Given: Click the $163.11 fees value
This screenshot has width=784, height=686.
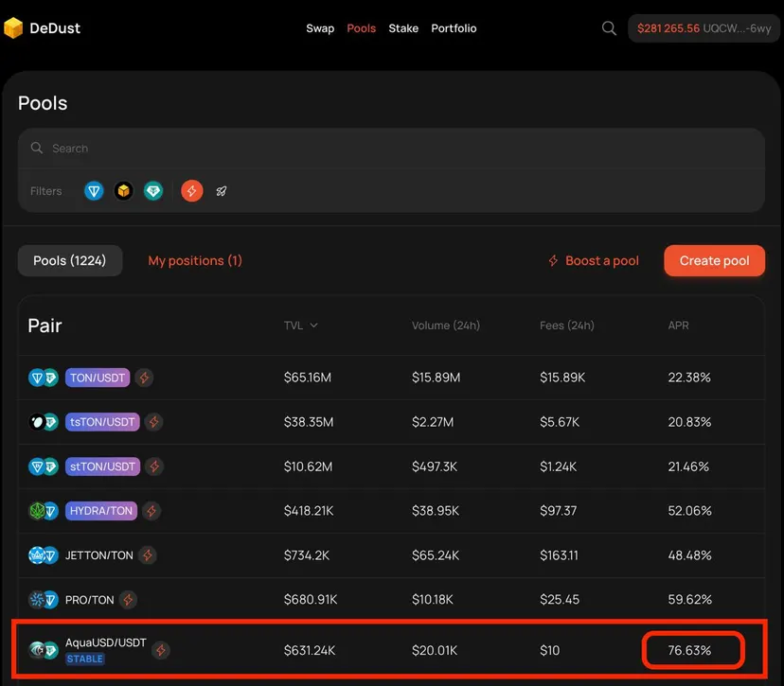Looking at the screenshot, I should (559, 555).
